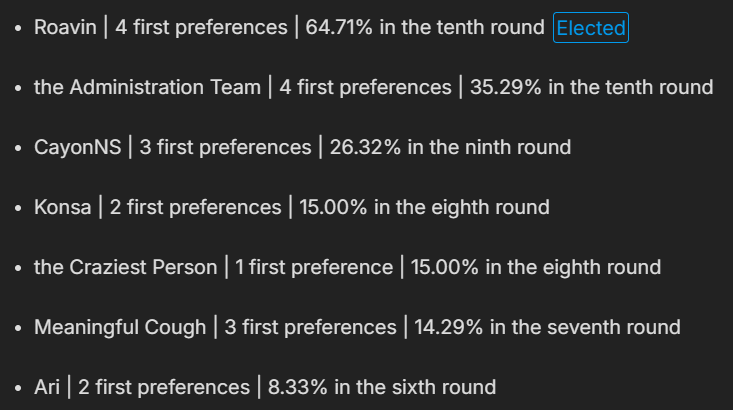Click the 8.33% in the sixth round text
This screenshot has width=733, height=410.
(381, 388)
